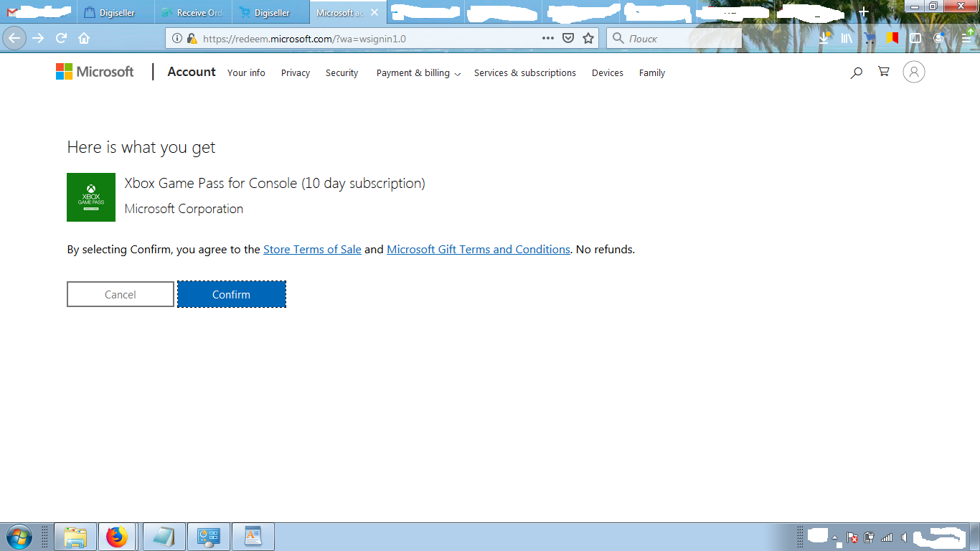
Task: Click the Pocket save icon in address bar
Action: point(568,39)
